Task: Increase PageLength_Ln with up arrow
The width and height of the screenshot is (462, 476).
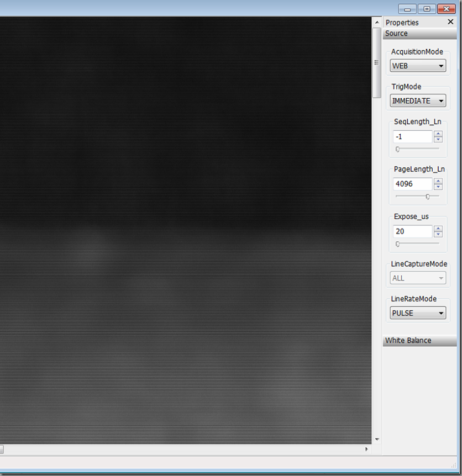Action: pos(438,181)
